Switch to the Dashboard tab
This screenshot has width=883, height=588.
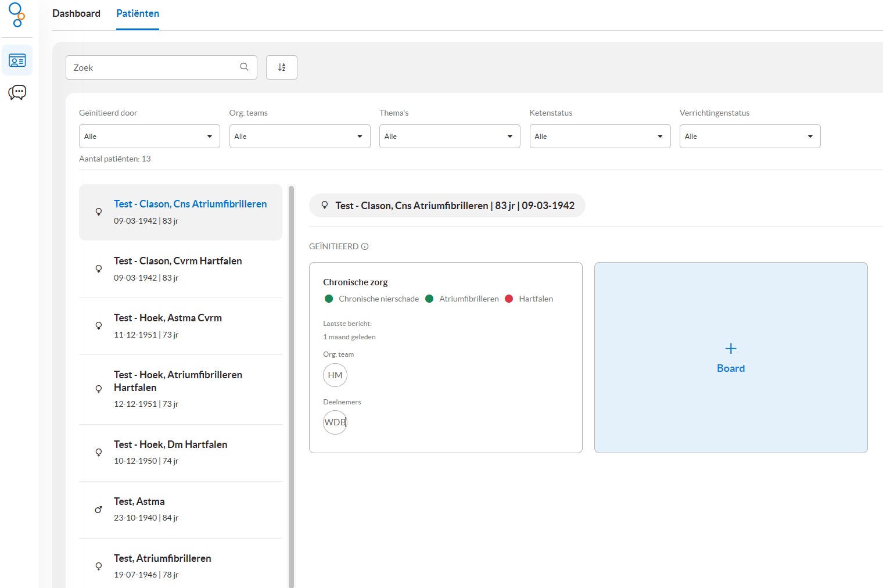click(x=76, y=13)
